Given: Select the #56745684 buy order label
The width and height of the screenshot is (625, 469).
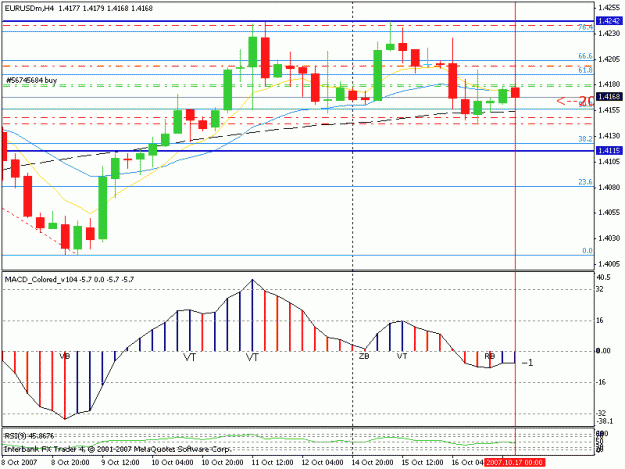Looking at the screenshot, I should point(31,80).
